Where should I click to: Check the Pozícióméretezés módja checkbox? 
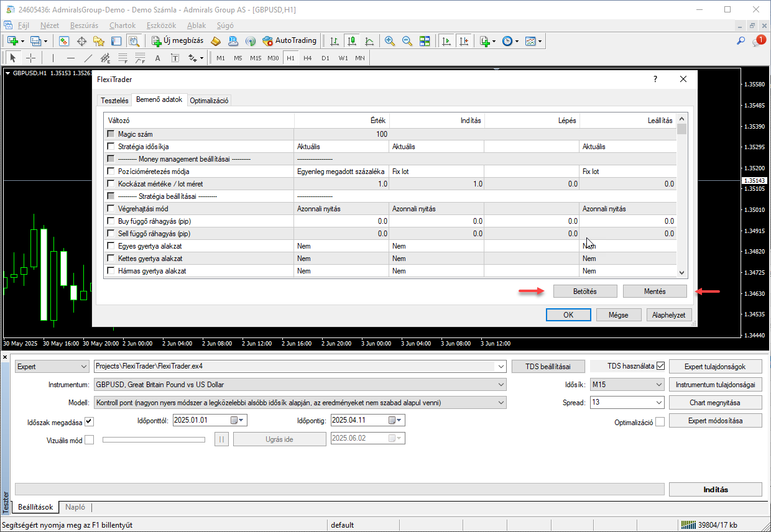111,172
